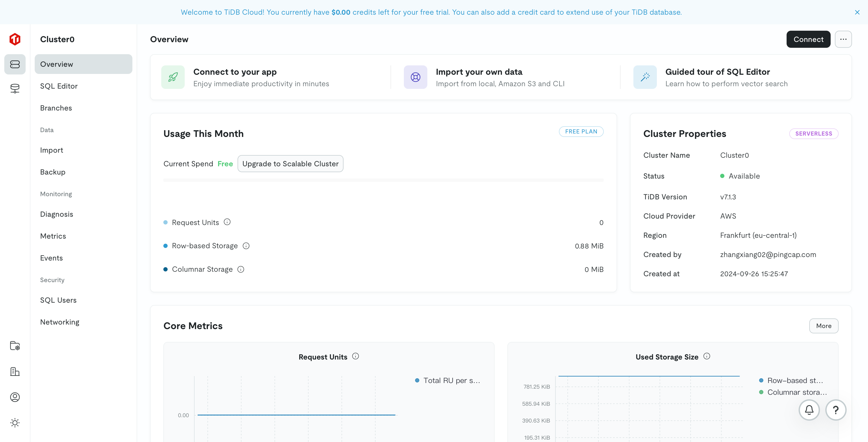868x442 pixels.
Task: Open the organization building icon
Action: pyautogui.click(x=15, y=372)
